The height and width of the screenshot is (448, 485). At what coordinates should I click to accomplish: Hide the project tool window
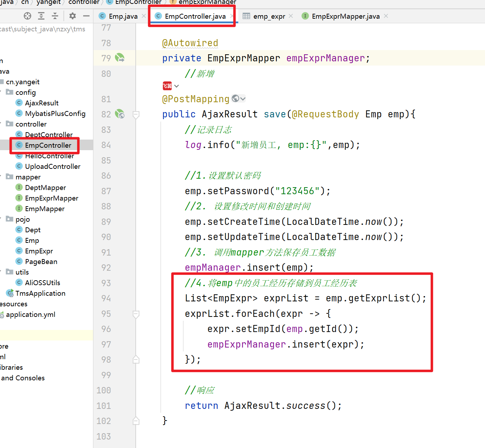click(86, 16)
